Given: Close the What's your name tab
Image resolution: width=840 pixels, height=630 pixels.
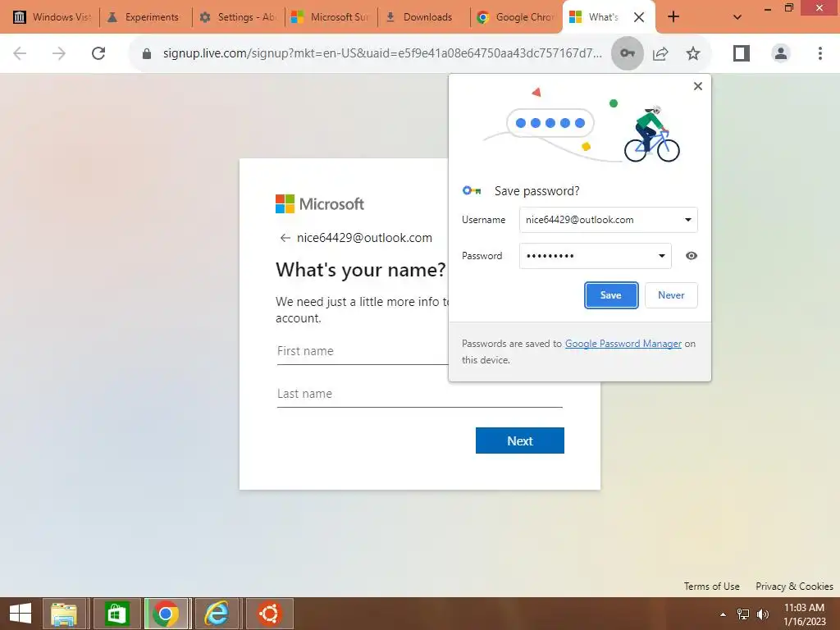Looking at the screenshot, I should coord(638,17).
